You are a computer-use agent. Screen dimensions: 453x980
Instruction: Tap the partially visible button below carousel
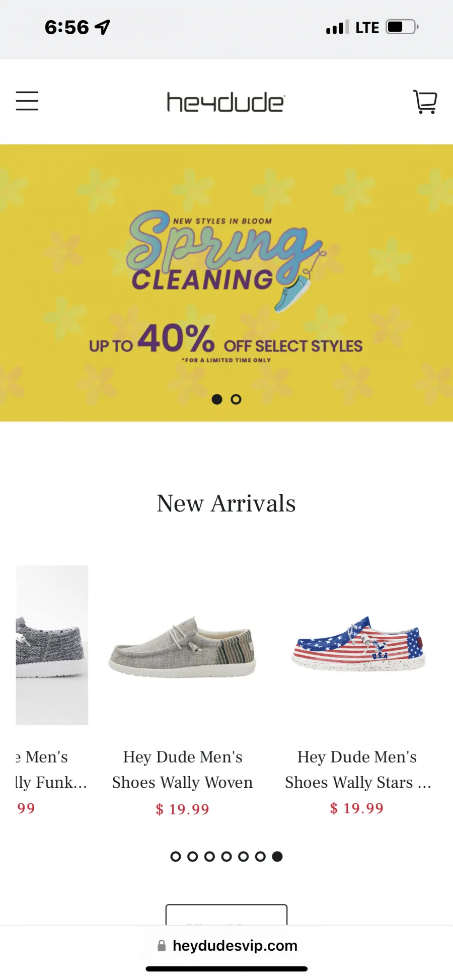pyautogui.click(x=226, y=915)
